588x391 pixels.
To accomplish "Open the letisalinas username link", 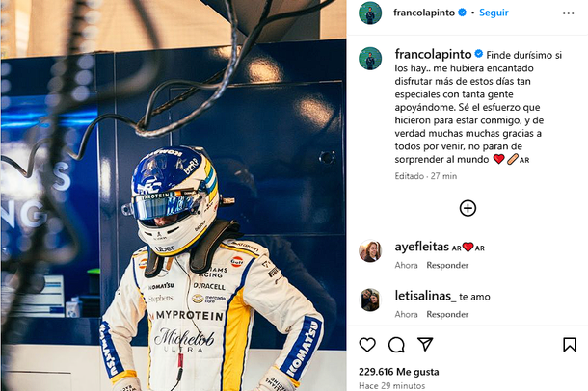I will click(422, 296).
